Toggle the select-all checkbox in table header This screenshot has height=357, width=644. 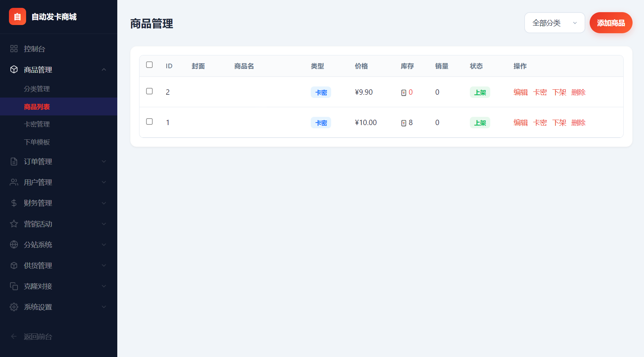pyautogui.click(x=149, y=65)
